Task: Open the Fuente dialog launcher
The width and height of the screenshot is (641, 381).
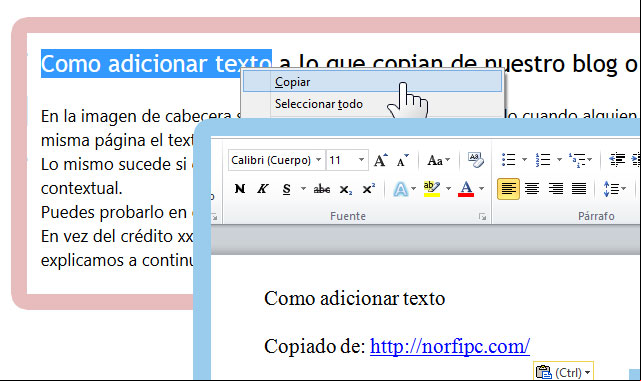Action: [x=482, y=217]
